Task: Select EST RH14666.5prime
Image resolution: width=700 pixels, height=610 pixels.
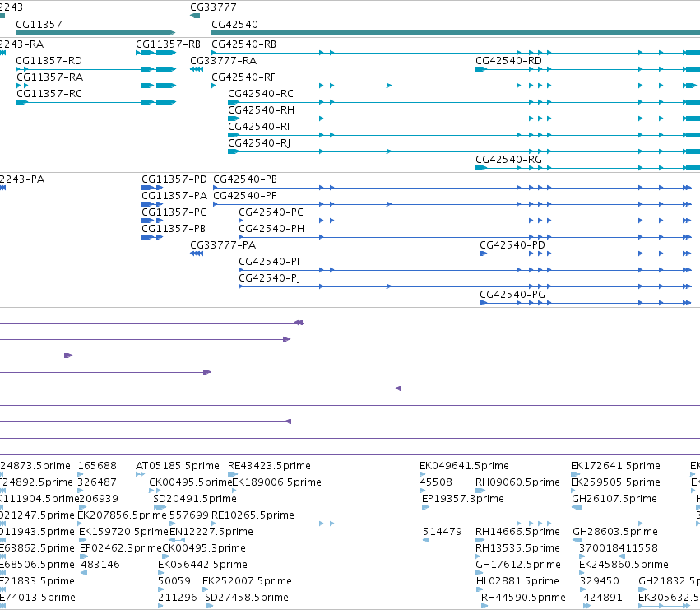Action: (x=518, y=533)
